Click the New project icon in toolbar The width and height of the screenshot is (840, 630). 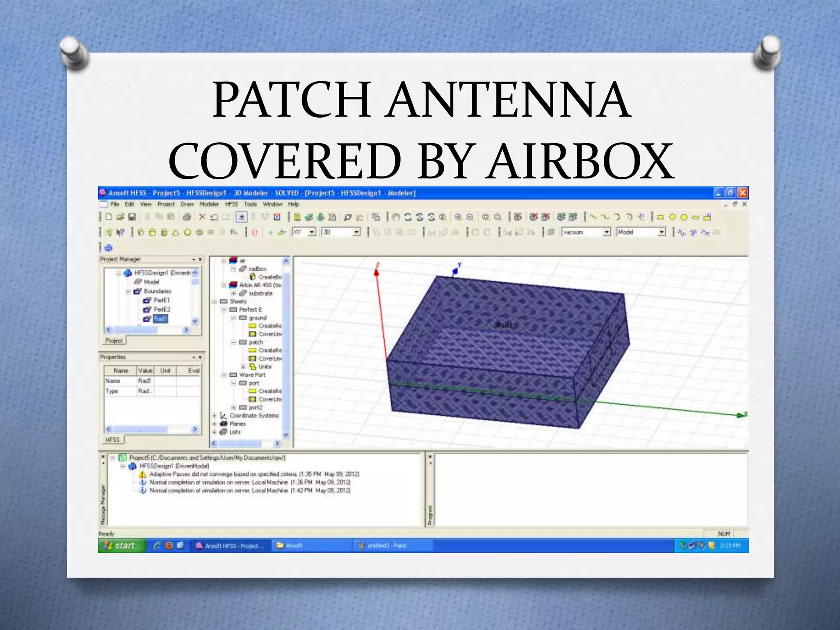click(x=109, y=217)
